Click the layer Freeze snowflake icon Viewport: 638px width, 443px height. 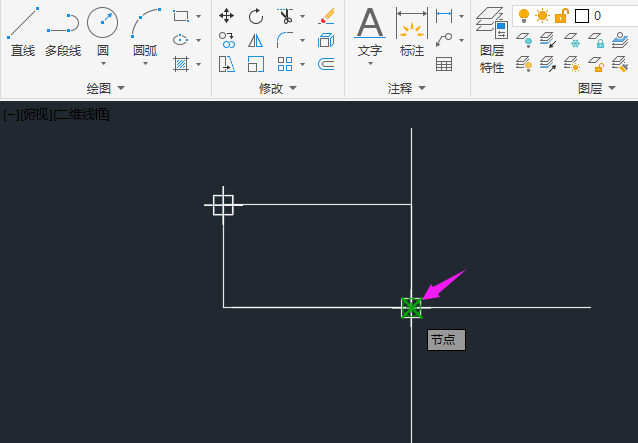(x=572, y=40)
